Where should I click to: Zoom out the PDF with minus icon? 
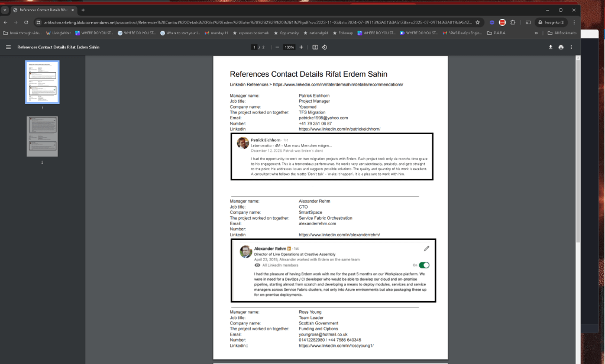point(277,47)
